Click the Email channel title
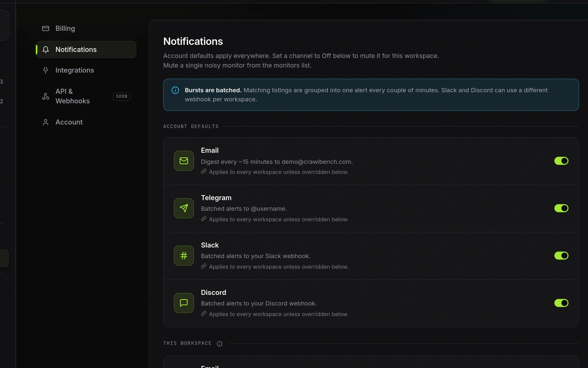This screenshot has width=588, height=368. point(210,150)
